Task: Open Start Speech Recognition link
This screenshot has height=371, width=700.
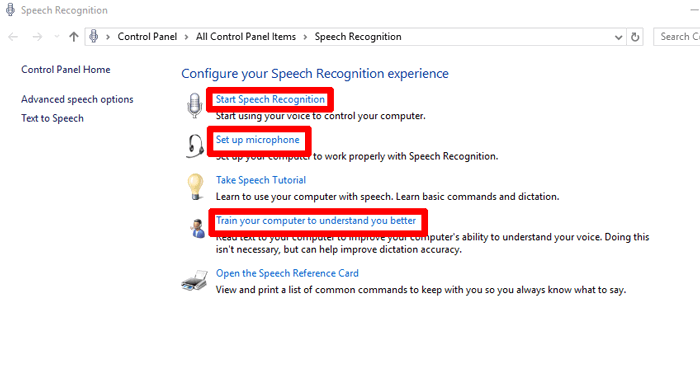Action: (x=270, y=99)
